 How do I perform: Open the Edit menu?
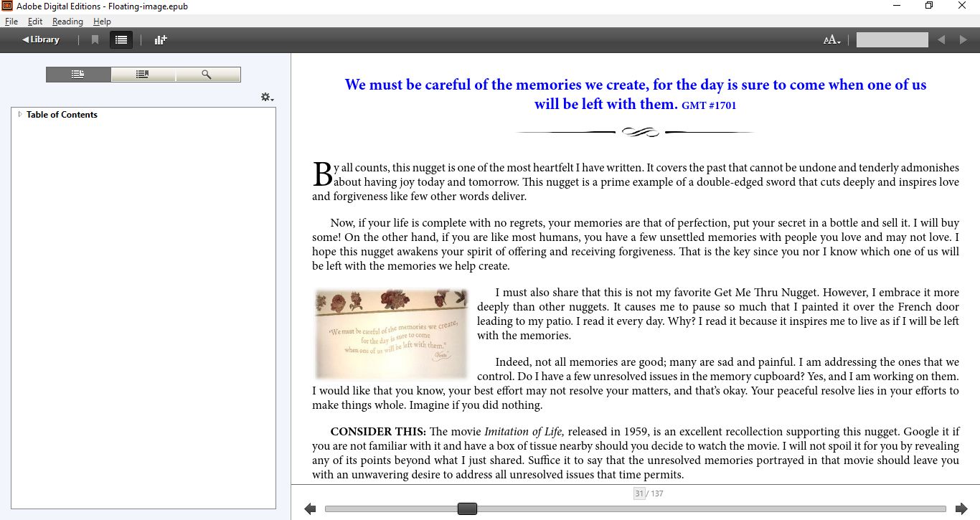point(35,22)
